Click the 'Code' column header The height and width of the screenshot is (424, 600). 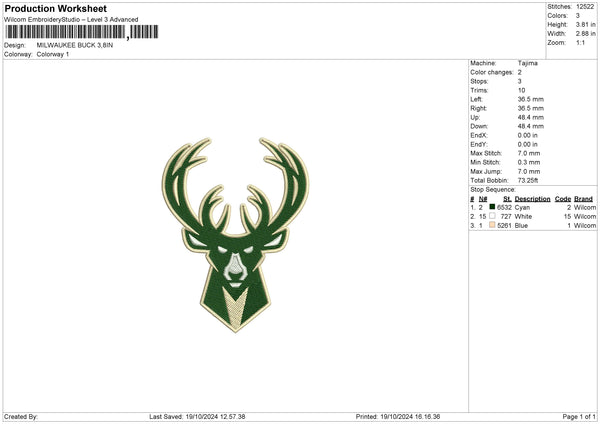point(563,199)
